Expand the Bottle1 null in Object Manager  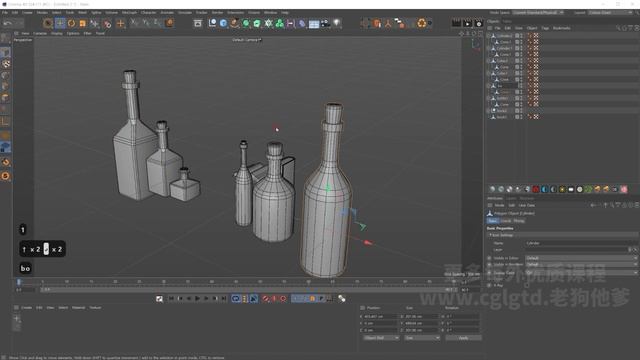tap(489, 111)
